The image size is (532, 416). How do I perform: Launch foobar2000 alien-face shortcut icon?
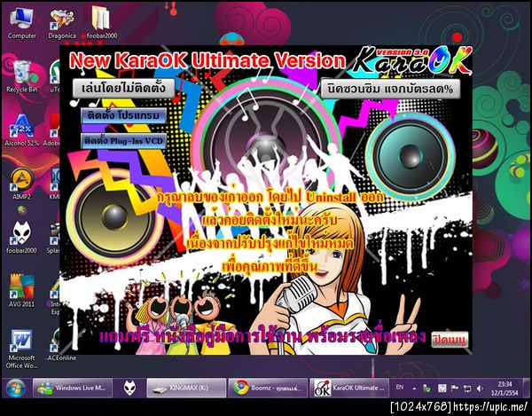[21, 238]
